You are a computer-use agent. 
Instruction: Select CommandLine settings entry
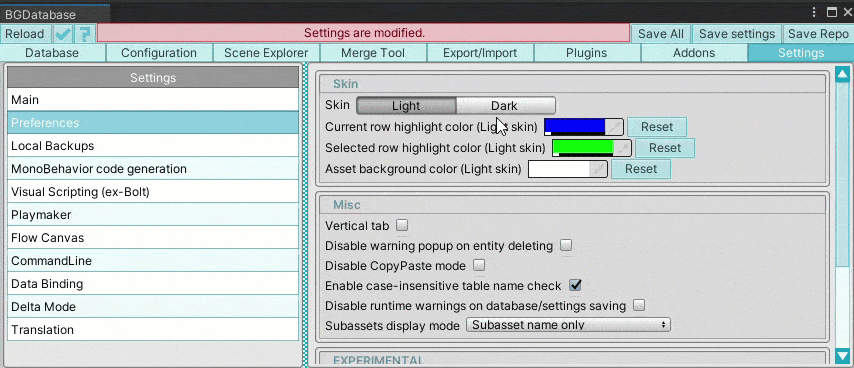point(153,261)
